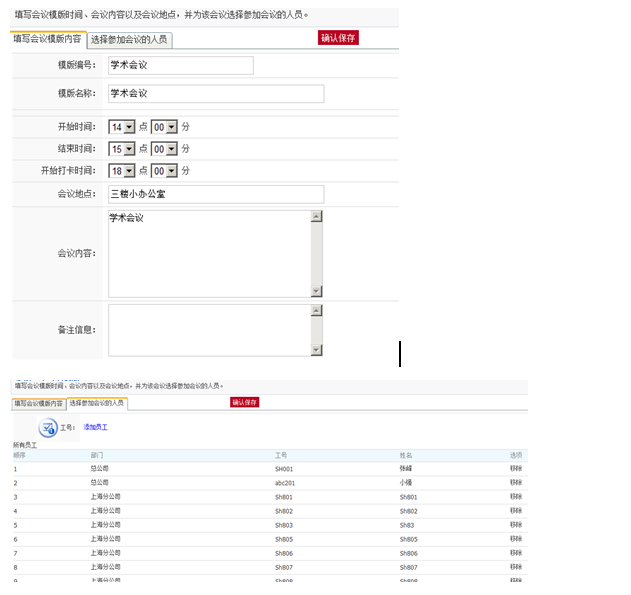Click the 所有员工 label above the table
This screenshot has width=631, height=595.
tap(25, 445)
